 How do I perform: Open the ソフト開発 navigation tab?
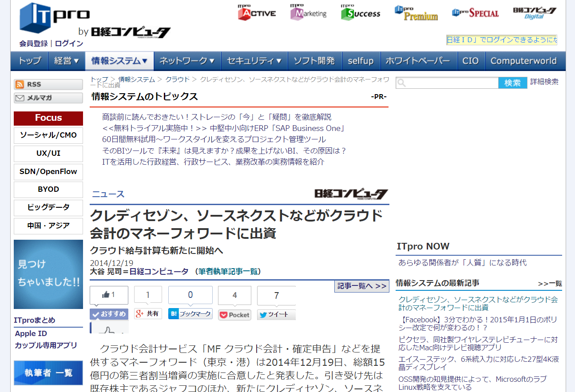tap(314, 61)
